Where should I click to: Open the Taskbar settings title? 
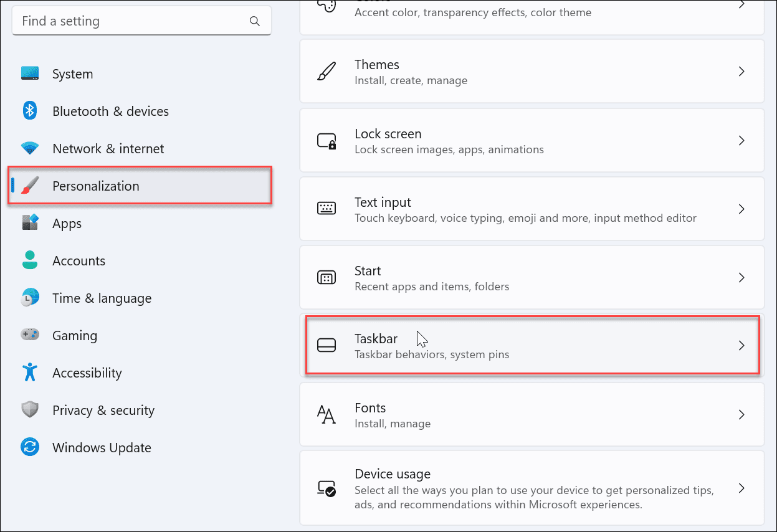point(376,339)
